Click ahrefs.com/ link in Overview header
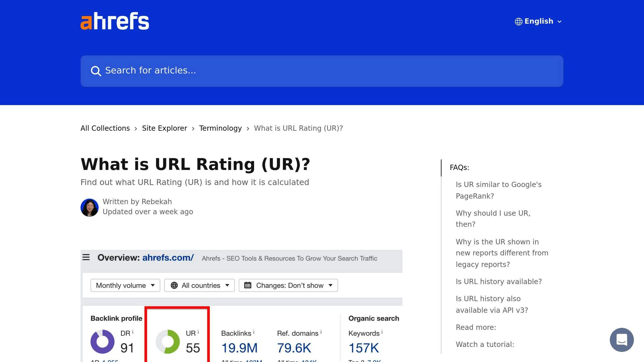 (x=168, y=258)
